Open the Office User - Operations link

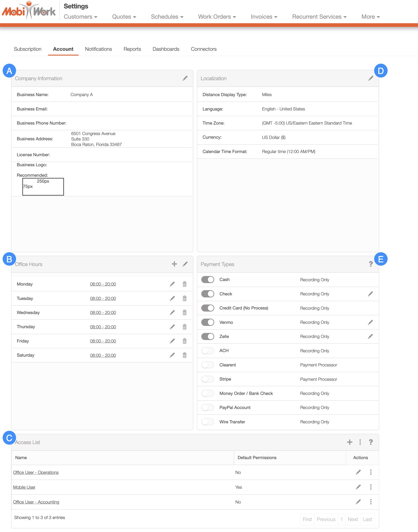[36, 472]
